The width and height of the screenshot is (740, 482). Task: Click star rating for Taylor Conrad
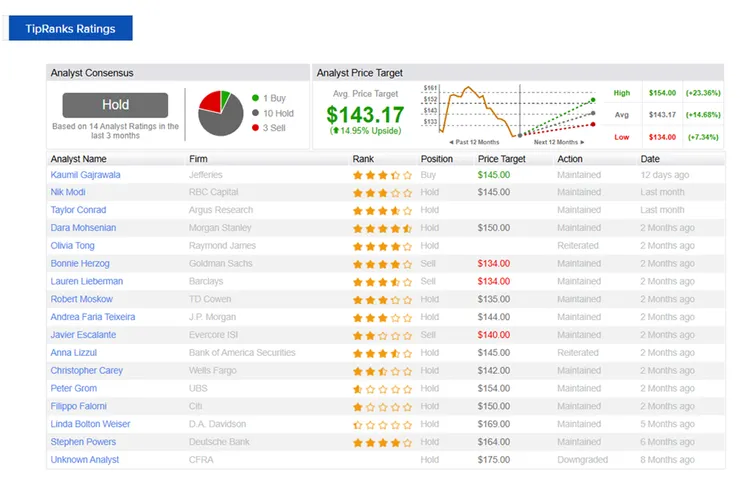pos(382,211)
